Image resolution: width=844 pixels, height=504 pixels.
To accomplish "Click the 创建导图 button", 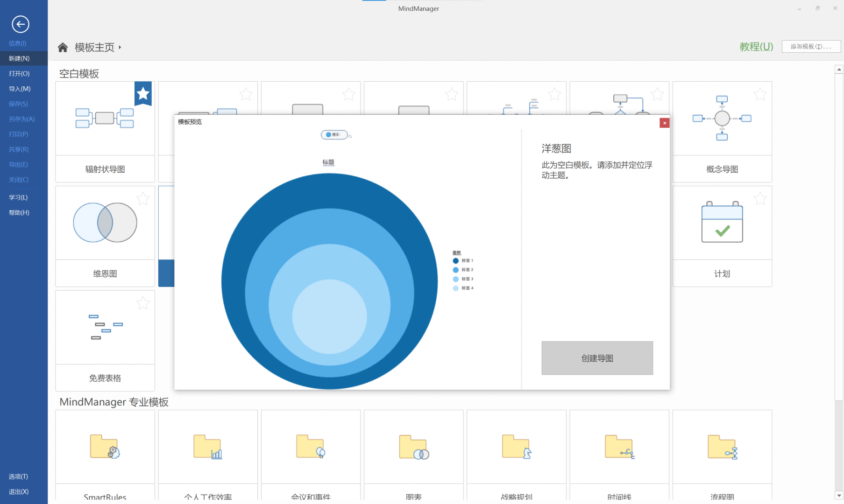I will 597,358.
